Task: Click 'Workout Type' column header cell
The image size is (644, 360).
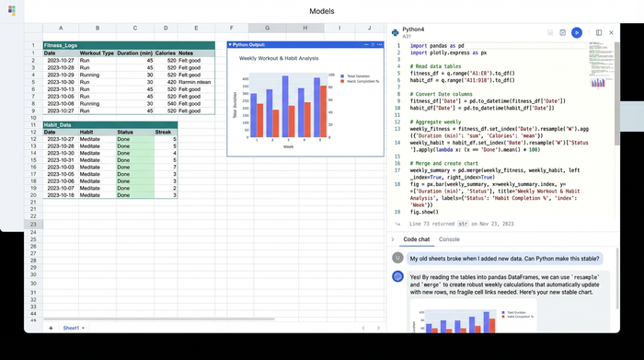Action: tap(98, 53)
